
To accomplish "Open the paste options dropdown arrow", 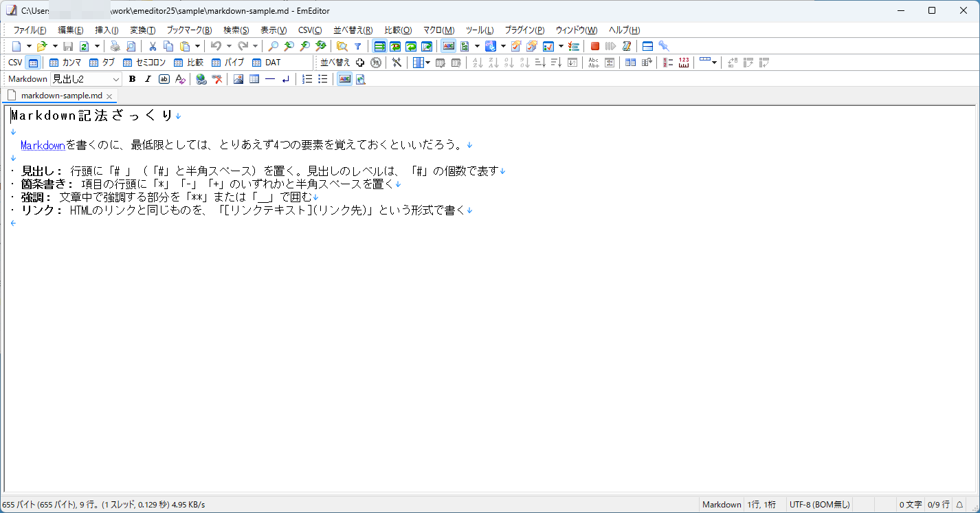I will pos(197,46).
